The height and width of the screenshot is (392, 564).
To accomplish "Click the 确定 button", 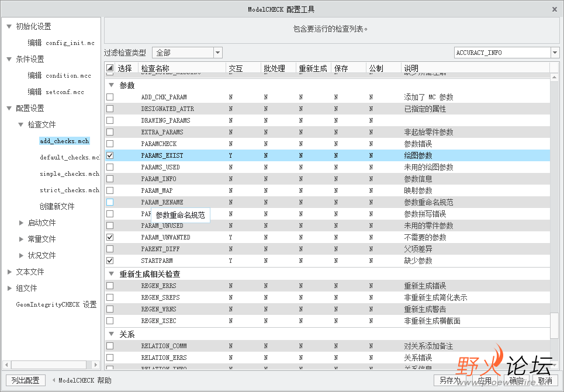I will 516,380.
